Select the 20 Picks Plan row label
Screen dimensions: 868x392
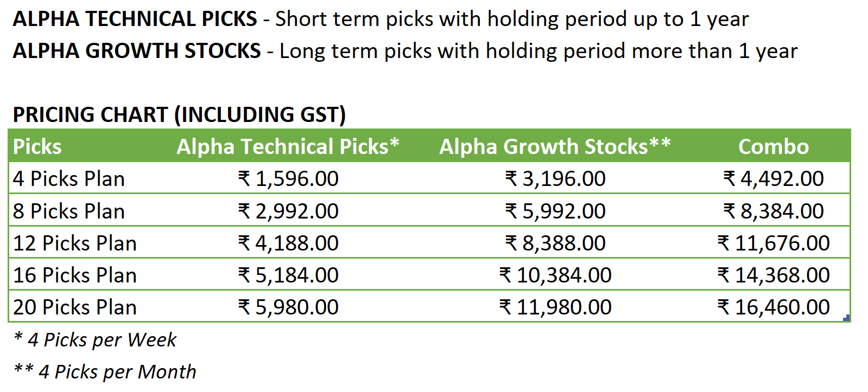[75, 307]
